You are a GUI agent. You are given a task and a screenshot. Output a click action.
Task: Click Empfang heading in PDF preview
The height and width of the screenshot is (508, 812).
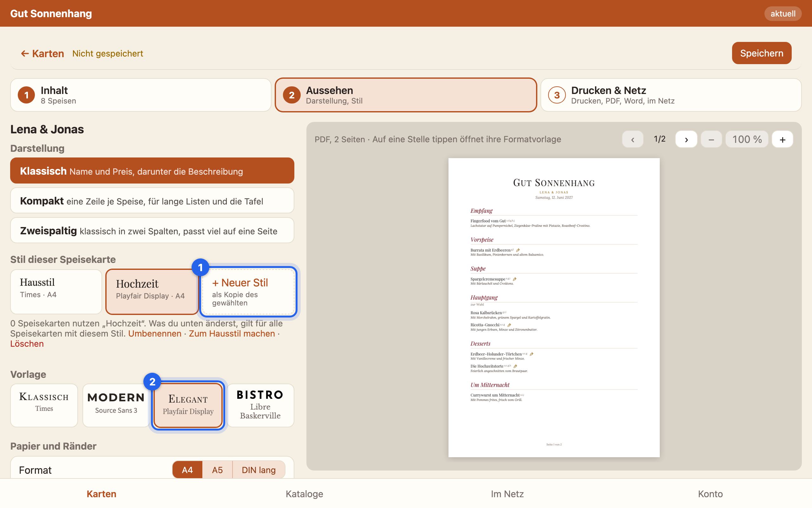pyautogui.click(x=481, y=211)
